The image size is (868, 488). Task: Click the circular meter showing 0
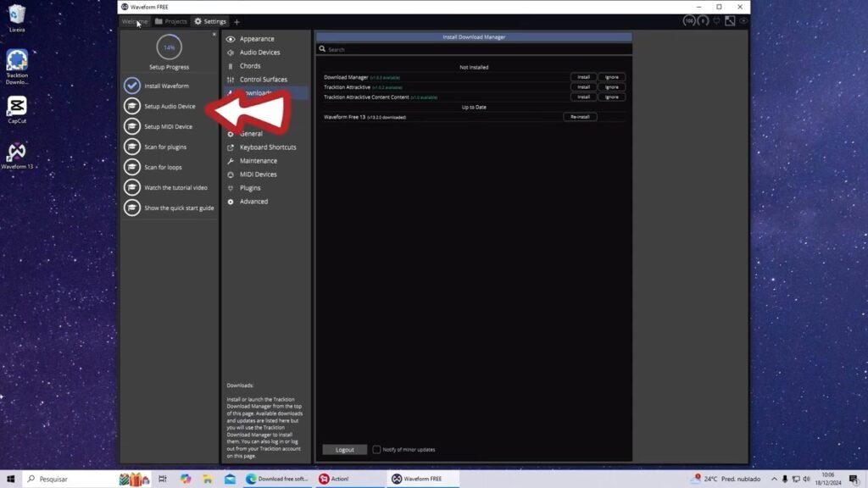coord(703,21)
